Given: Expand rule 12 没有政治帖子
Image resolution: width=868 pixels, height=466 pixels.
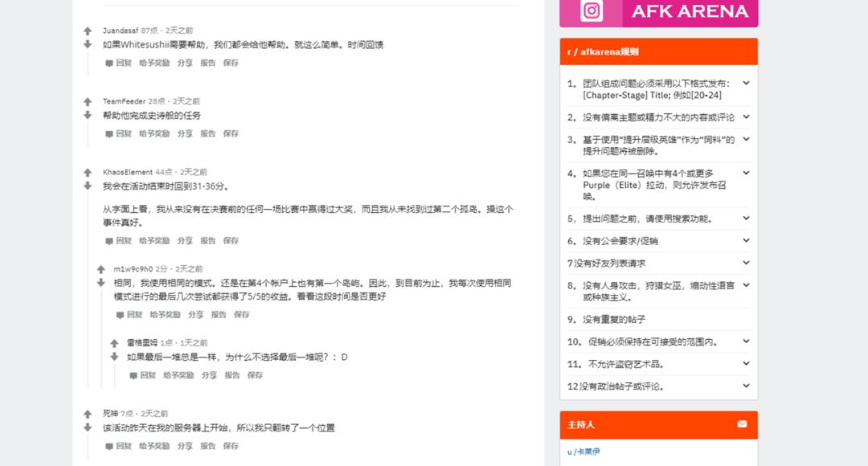Looking at the screenshot, I should [746, 386].
